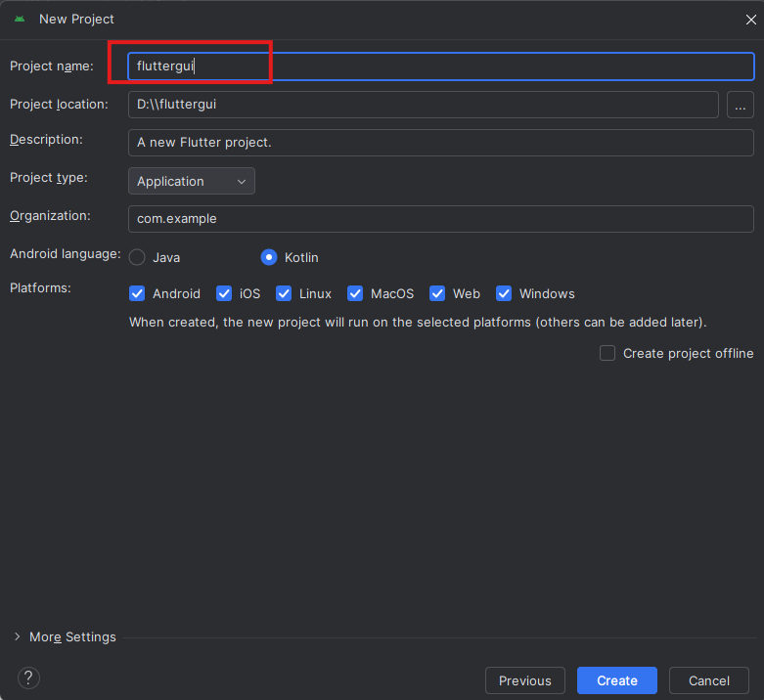Uncheck the Android platform checkbox
The image size is (764, 700).
click(138, 293)
